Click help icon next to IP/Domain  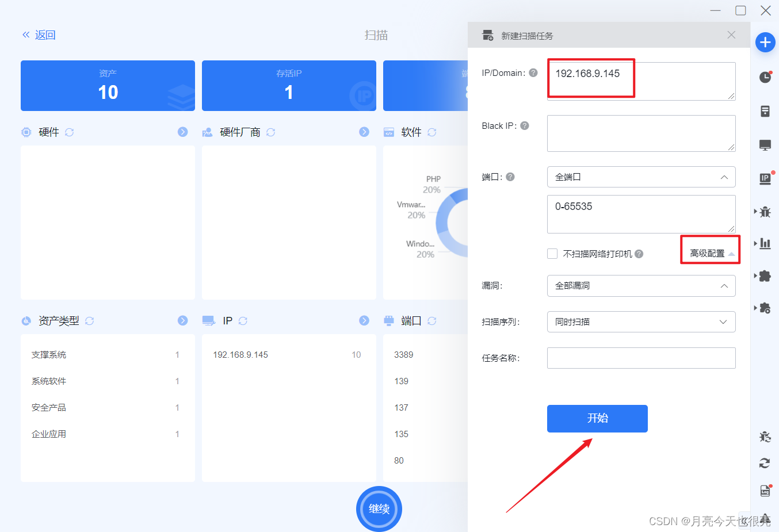point(533,73)
